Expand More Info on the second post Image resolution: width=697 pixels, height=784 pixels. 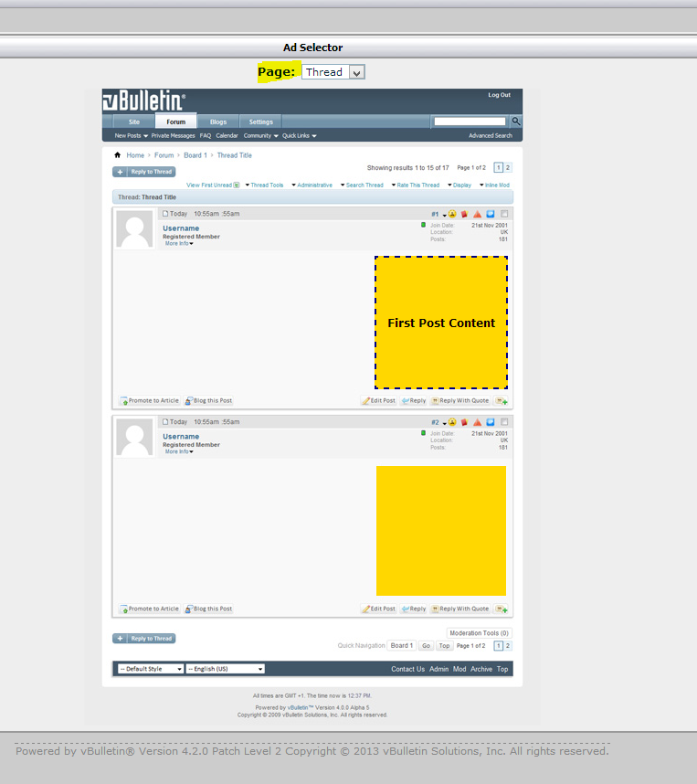(x=179, y=451)
